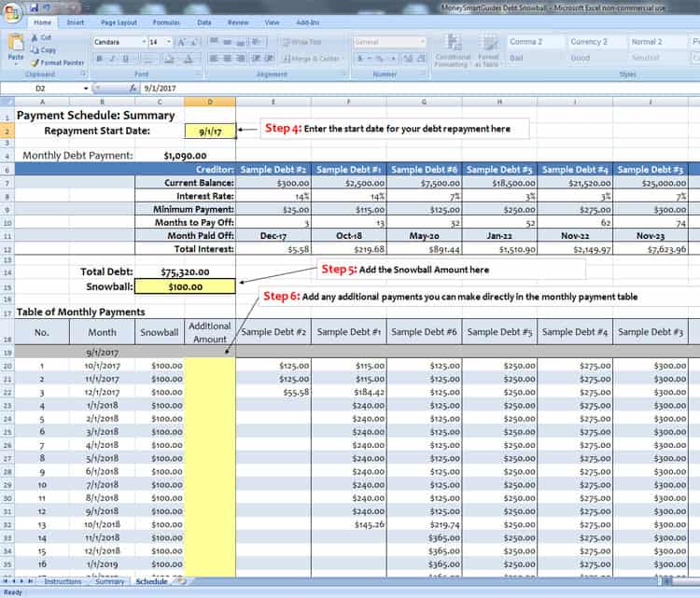
Task: Open Format as Table gallery
Action: point(488,51)
